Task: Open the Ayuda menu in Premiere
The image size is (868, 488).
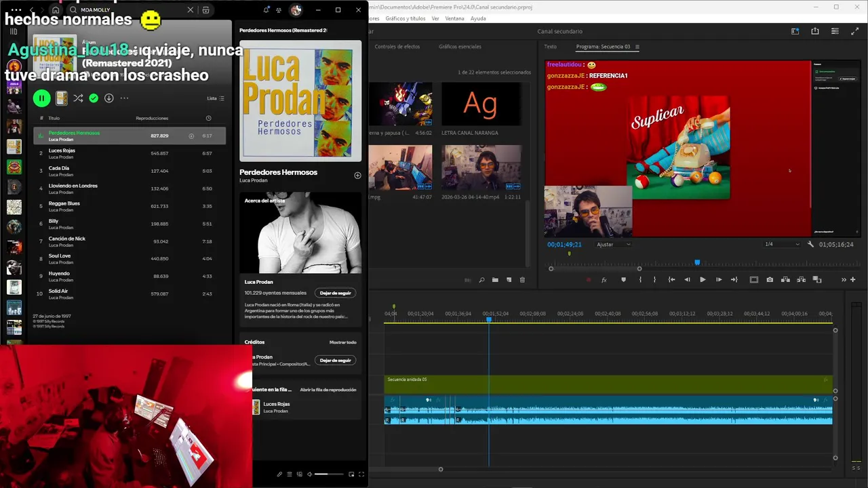Action: click(x=478, y=18)
